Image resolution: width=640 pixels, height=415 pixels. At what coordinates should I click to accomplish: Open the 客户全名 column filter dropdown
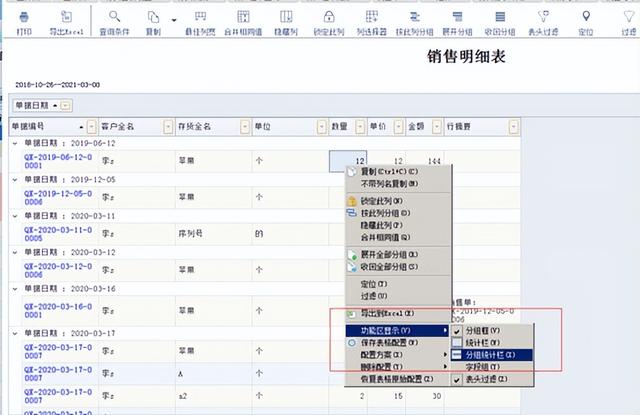(166, 127)
